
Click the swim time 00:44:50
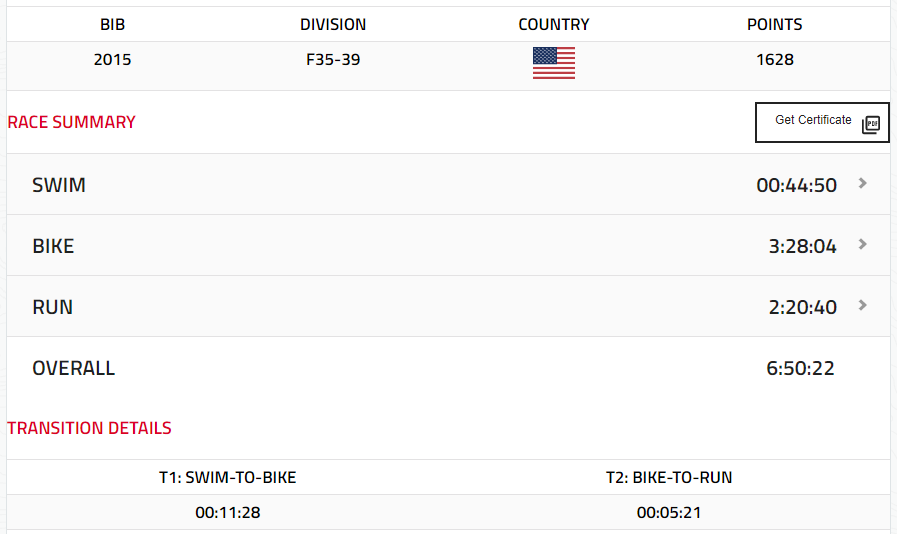[x=796, y=185]
